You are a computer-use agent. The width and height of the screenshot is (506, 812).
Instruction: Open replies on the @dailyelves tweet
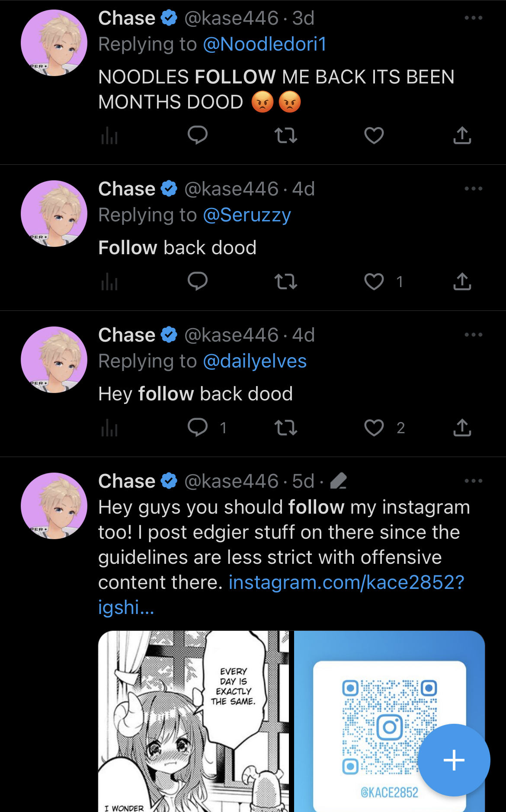(198, 428)
